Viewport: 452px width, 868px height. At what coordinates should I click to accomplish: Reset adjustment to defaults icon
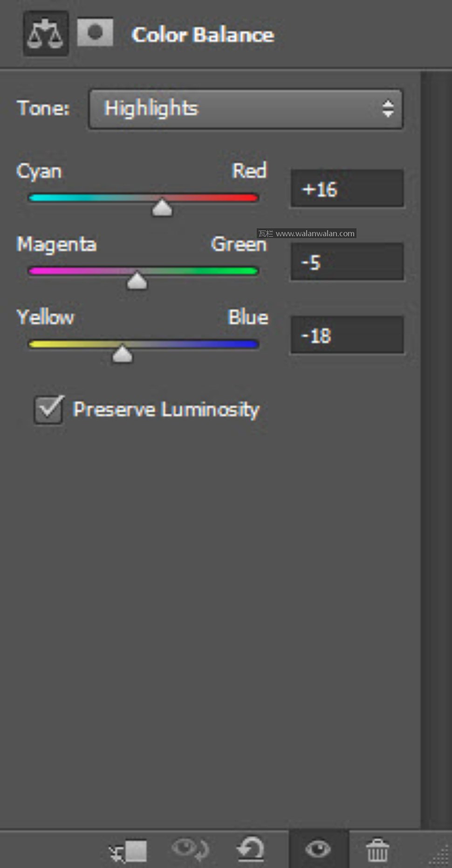pyautogui.click(x=251, y=849)
